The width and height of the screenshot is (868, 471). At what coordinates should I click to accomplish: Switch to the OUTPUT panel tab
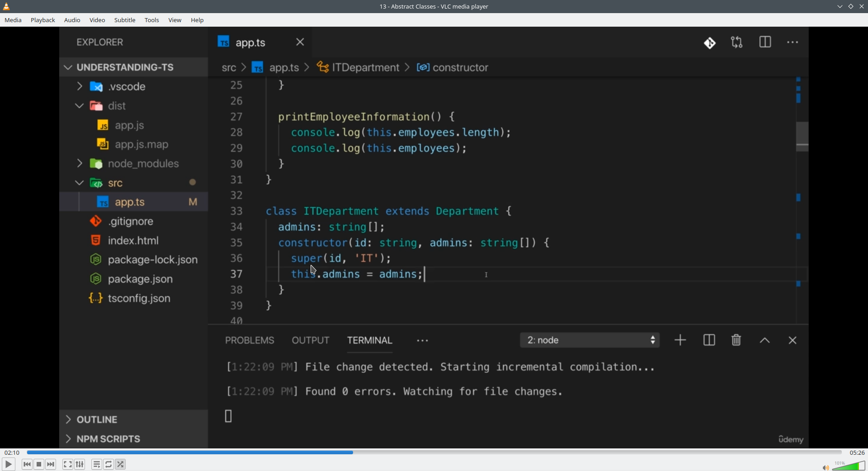tap(311, 340)
